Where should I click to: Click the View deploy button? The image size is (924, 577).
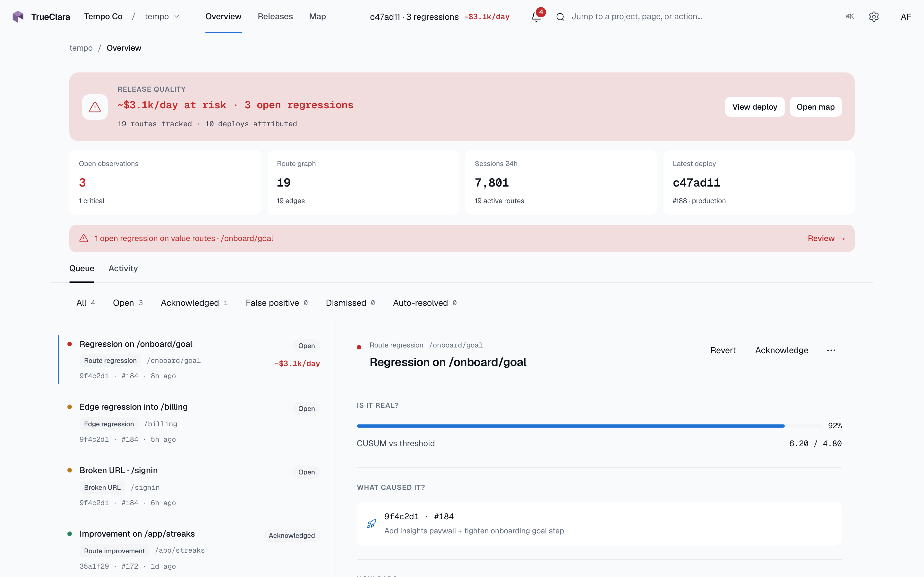755,107
